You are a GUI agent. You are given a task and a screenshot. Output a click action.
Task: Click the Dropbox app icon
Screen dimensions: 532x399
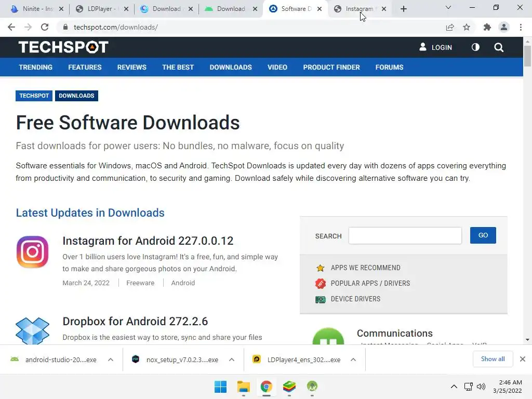click(33, 330)
